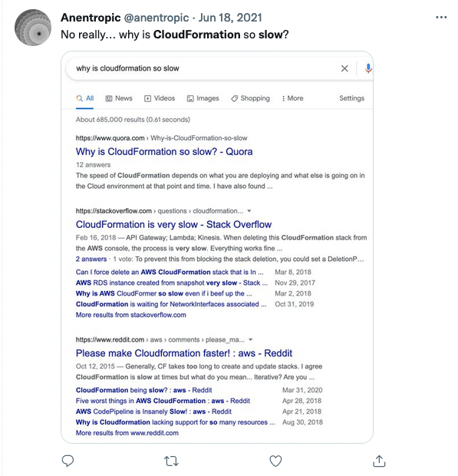Clear the search query with the X icon
The image size is (458, 476).
click(344, 68)
